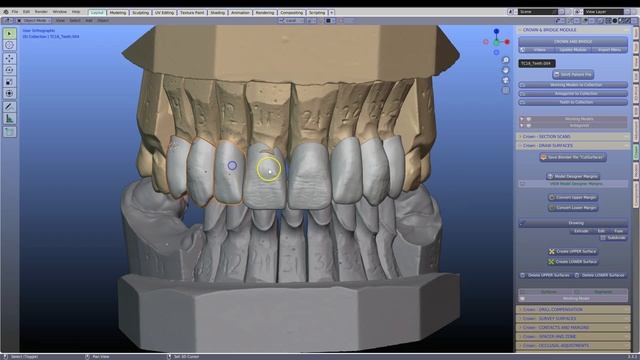This screenshot has height=360, width=640.
Task: Select the Transform tool
Action: 9,93
